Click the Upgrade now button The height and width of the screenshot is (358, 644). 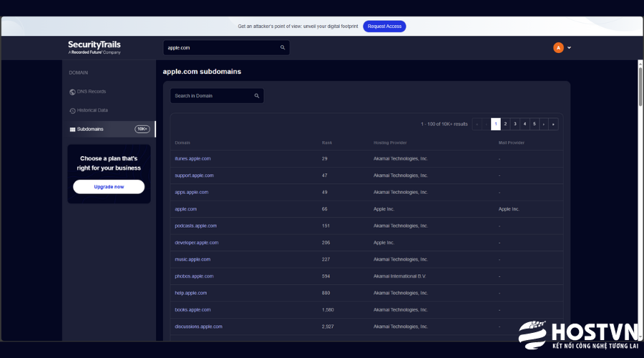pos(109,187)
